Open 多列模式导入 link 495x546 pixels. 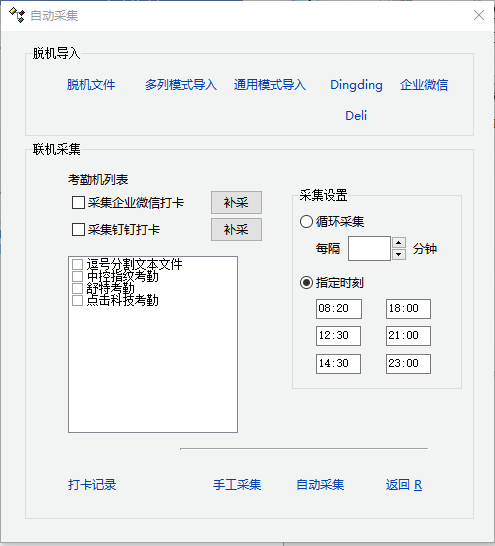point(181,85)
